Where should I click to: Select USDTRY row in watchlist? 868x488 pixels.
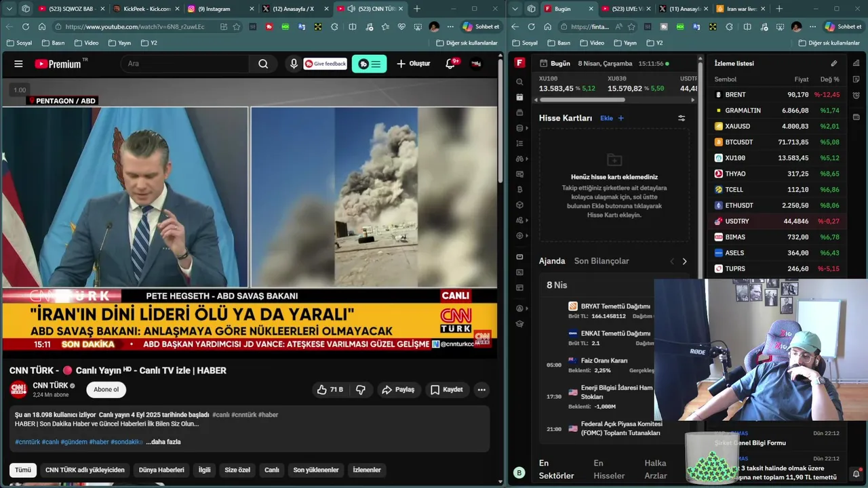coord(778,221)
